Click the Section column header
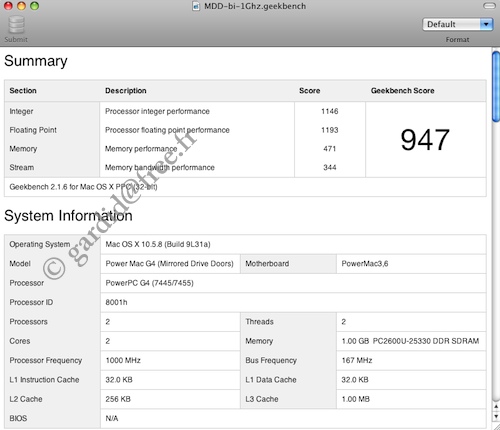Screen dimensions: 500x430 [23, 91]
